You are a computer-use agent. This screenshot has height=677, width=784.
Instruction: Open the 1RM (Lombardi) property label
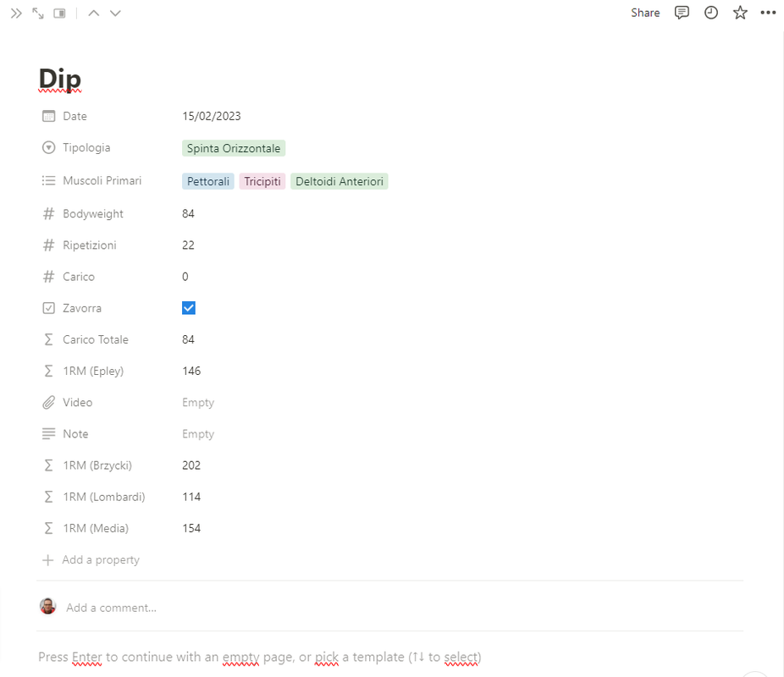pyautogui.click(x=104, y=497)
